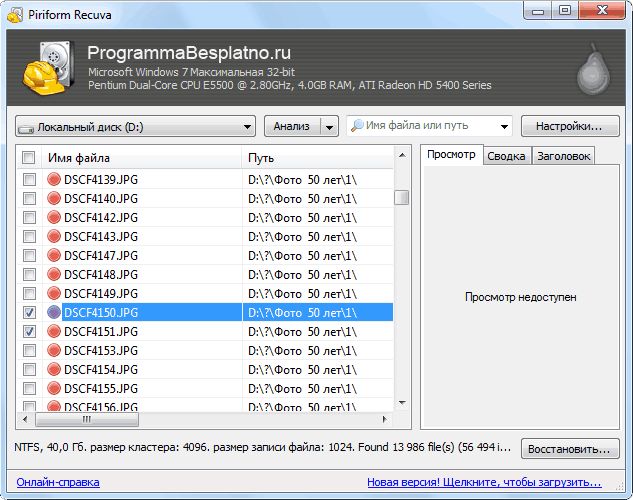Select the DSCF4148.JPG file name
Viewport: 633px width, 500px height.
coord(101,274)
